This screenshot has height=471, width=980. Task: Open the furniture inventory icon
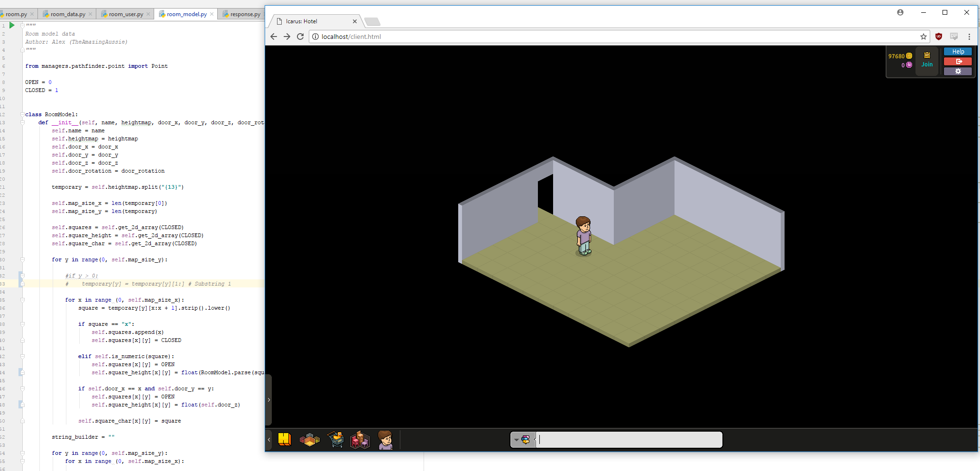360,440
